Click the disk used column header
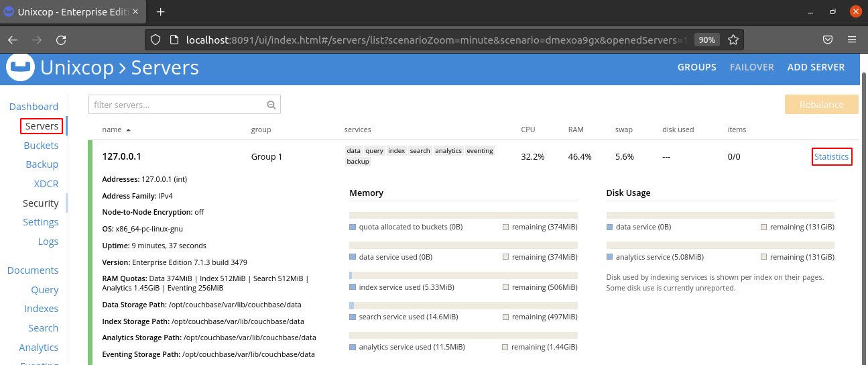This screenshot has height=365, width=868. point(678,129)
